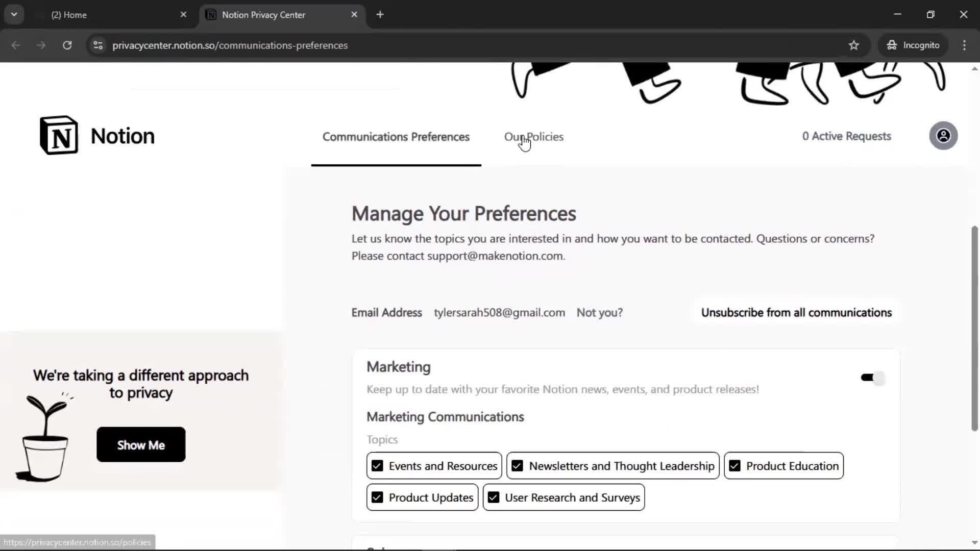Open the user profile avatar icon
The width and height of the screenshot is (980, 551).
pyautogui.click(x=943, y=136)
